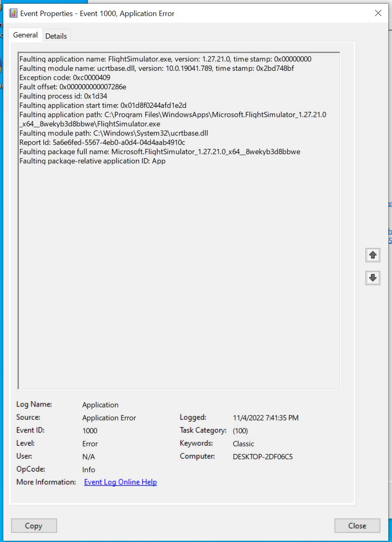Click the 'Event ID:' label
Image resolution: width=392 pixels, height=542 pixels.
[x=30, y=430]
